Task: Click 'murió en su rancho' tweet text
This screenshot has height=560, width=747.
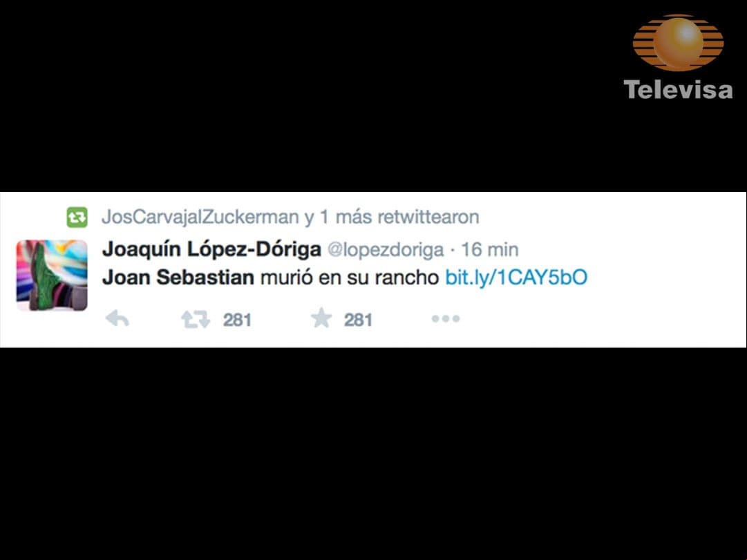Action: tap(349, 278)
